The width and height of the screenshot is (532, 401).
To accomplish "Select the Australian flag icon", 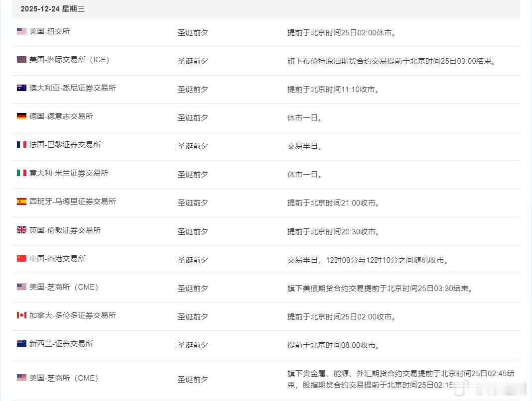I will [x=20, y=87].
